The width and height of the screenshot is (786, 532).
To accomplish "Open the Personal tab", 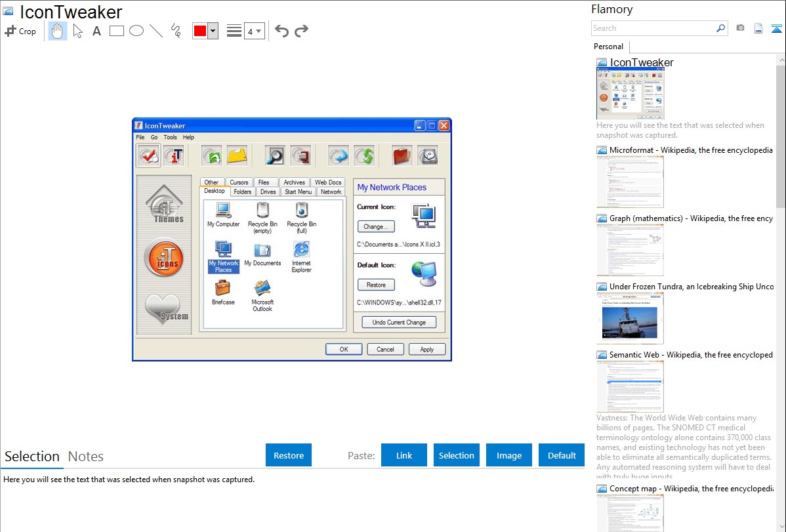I will coord(609,46).
